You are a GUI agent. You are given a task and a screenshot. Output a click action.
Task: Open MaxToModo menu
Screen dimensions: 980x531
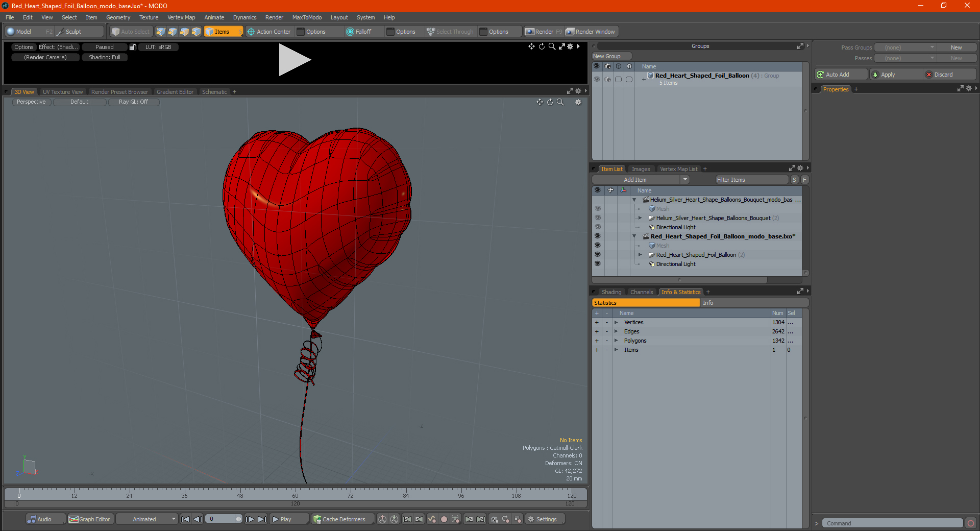pyautogui.click(x=307, y=17)
